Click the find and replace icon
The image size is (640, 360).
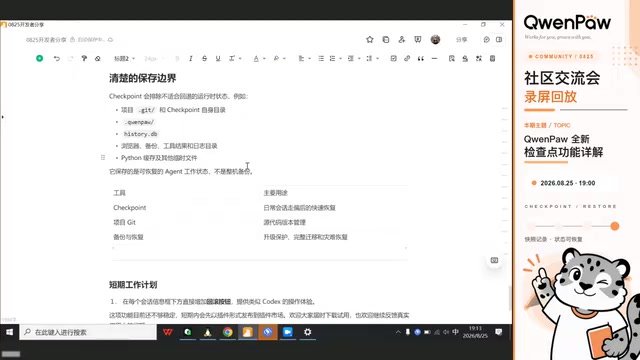coord(451,59)
